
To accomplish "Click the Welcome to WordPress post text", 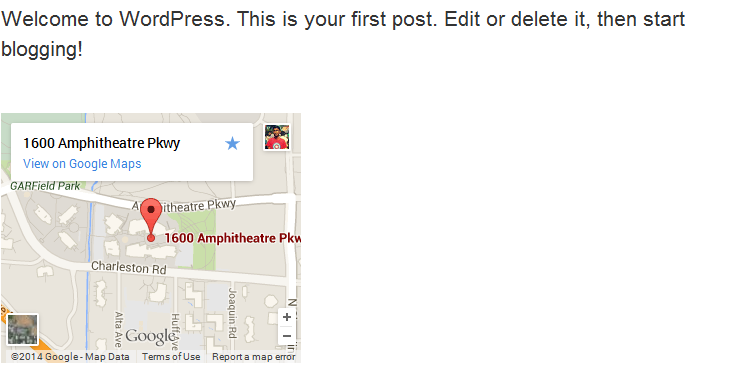I will pyautogui.click(x=343, y=34).
